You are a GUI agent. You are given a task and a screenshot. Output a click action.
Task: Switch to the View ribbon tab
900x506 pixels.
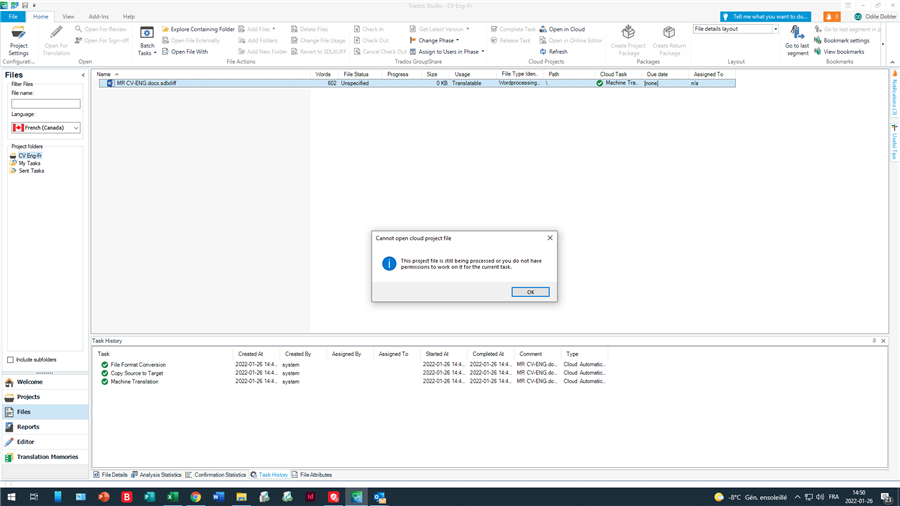click(68, 17)
